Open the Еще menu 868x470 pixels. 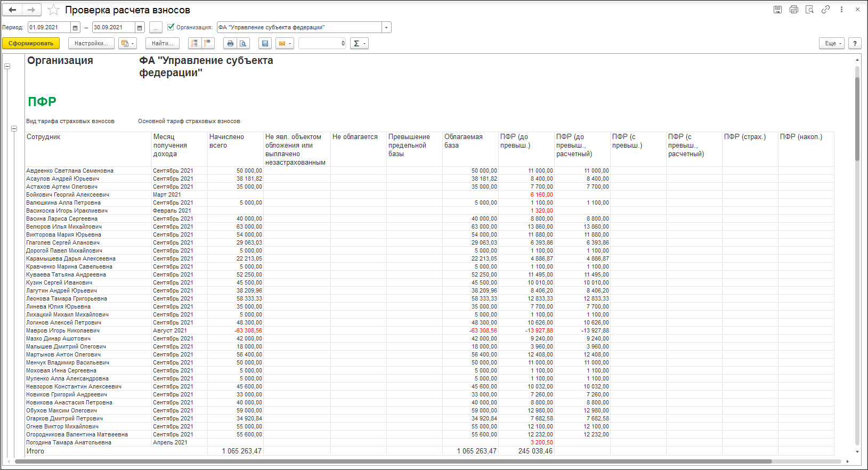(x=832, y=44)
